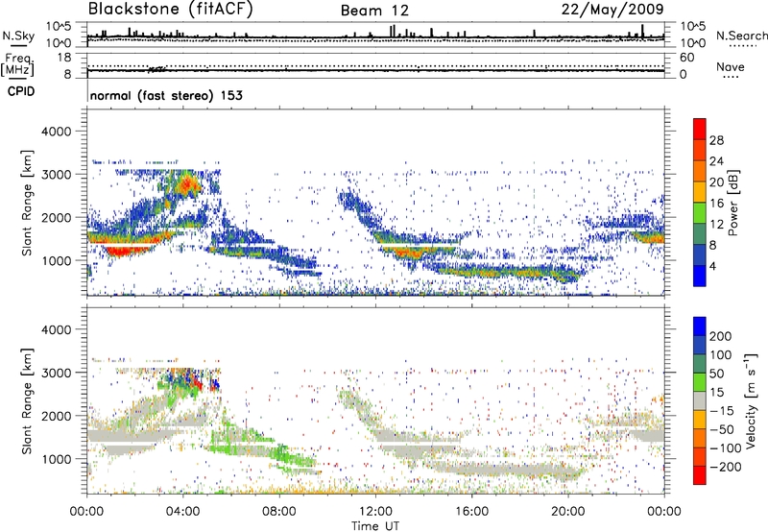Click the Blackstone (fitACF) title
The width and height of the screenshot is (768, 532).
pyautogui.click(x=171, y=9)
